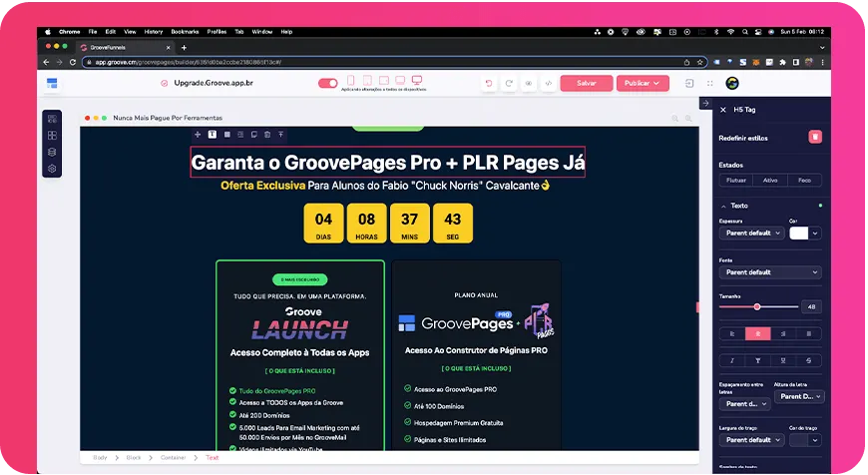The image size is (868, 475).
Task: Open the Publicar dropdown button
Action: point(643,83)
